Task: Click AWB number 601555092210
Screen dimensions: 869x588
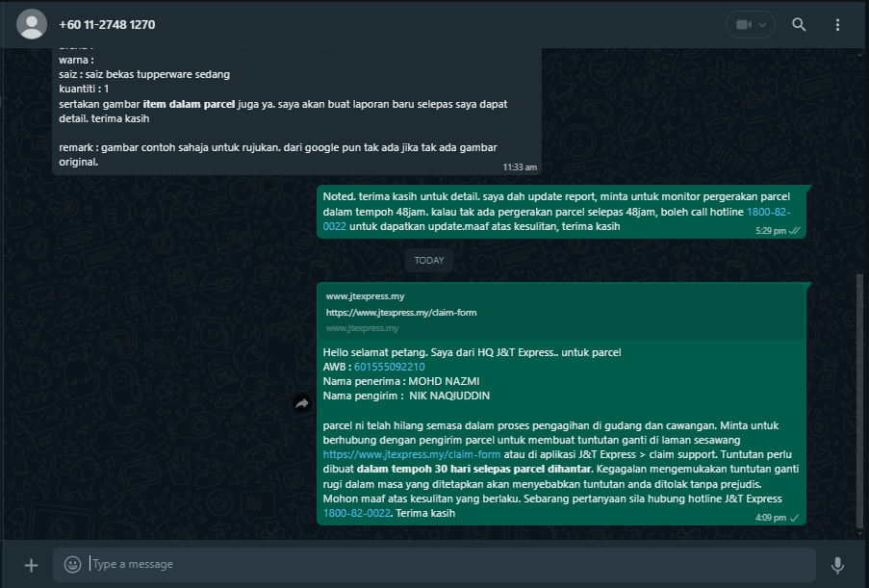Action: point(389,367)
